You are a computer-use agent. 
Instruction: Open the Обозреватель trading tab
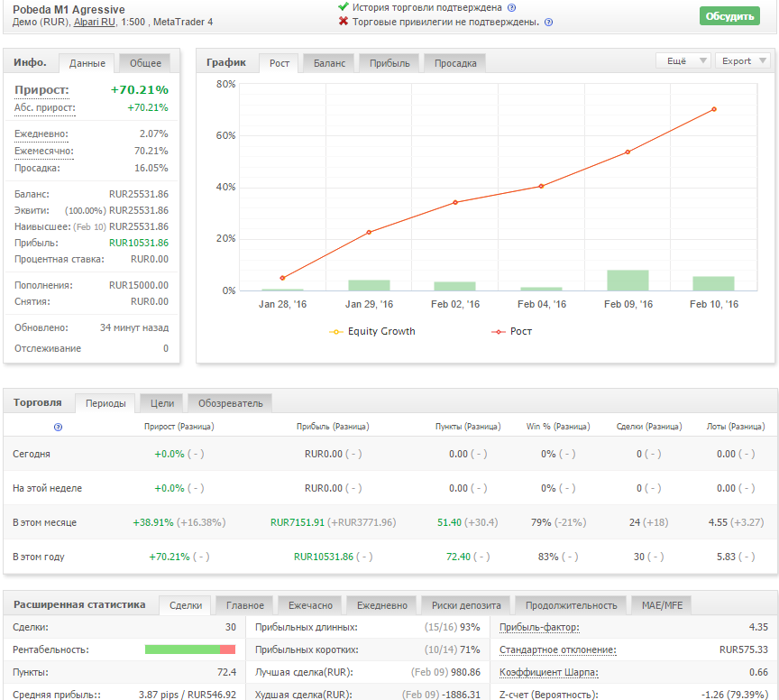[x=230, y=403]
